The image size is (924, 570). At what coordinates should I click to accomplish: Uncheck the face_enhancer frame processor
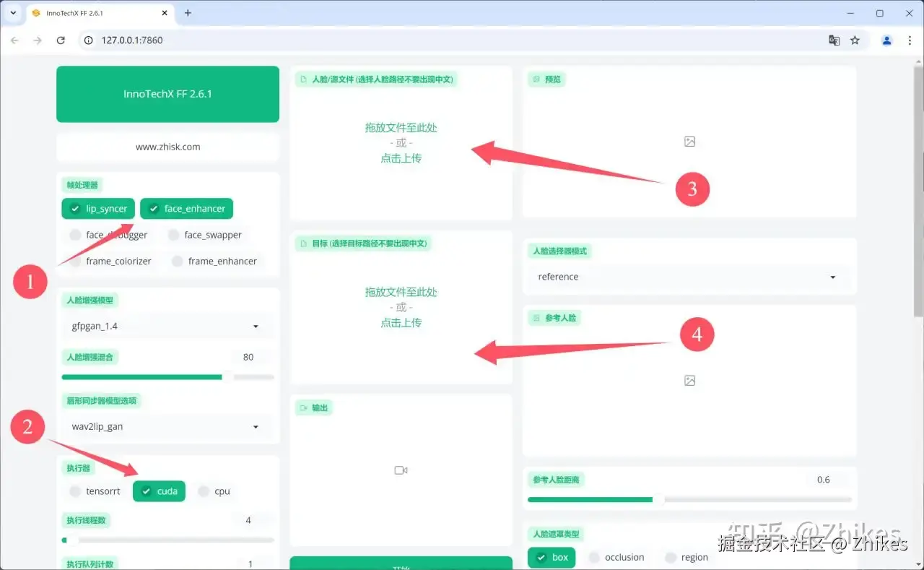click(186, 209)
